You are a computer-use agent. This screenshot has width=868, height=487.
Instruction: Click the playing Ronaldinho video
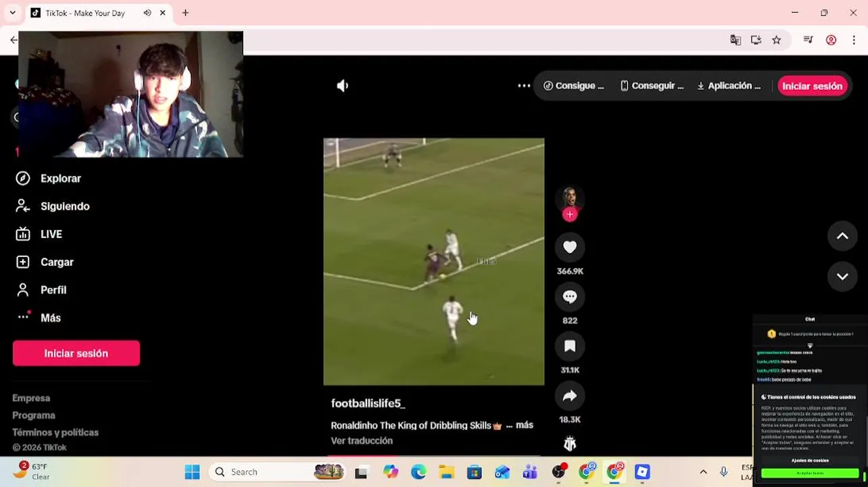(x=434, y=262)
